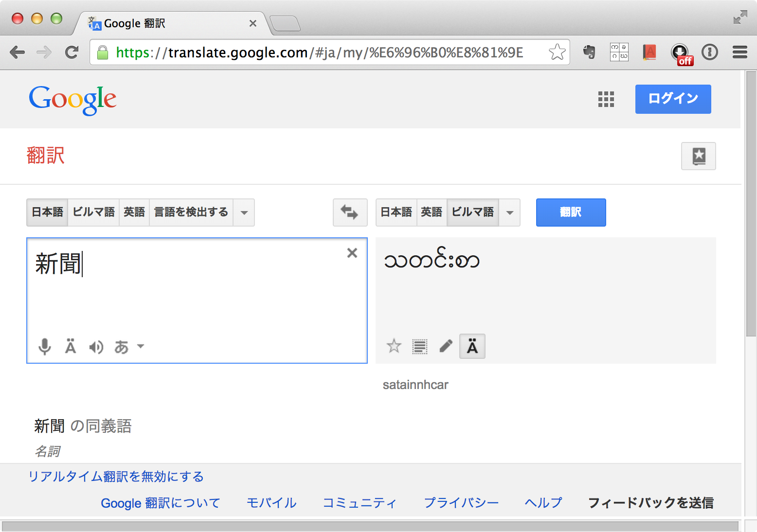This screenshot has height=532, width=757.
Task: Close the Google 翻訳 tab
Action: point(253,23)
